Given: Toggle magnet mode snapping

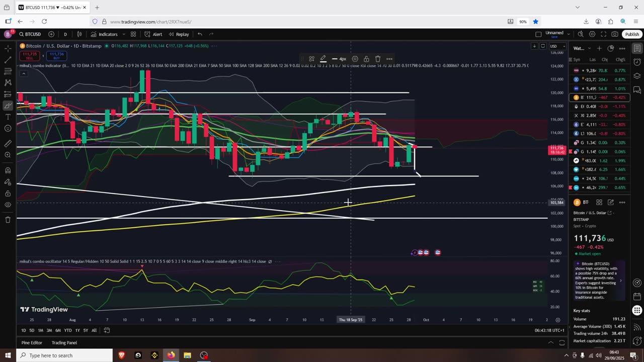Looking at the screenshot, I should [x=8, y=170].
